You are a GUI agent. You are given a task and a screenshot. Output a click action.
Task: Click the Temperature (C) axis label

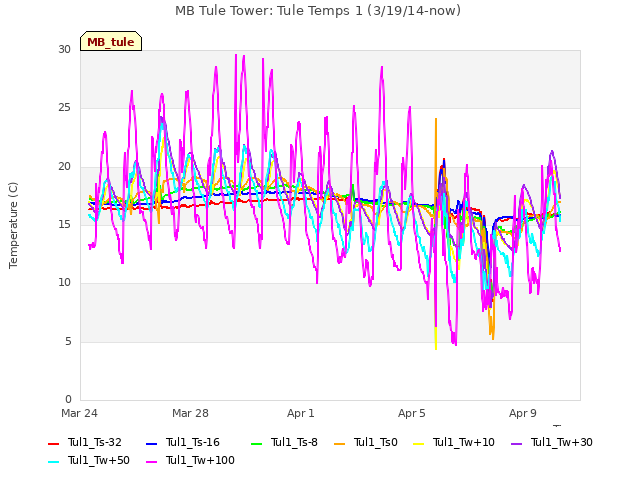pyautogui.click(x=13, y=225)
